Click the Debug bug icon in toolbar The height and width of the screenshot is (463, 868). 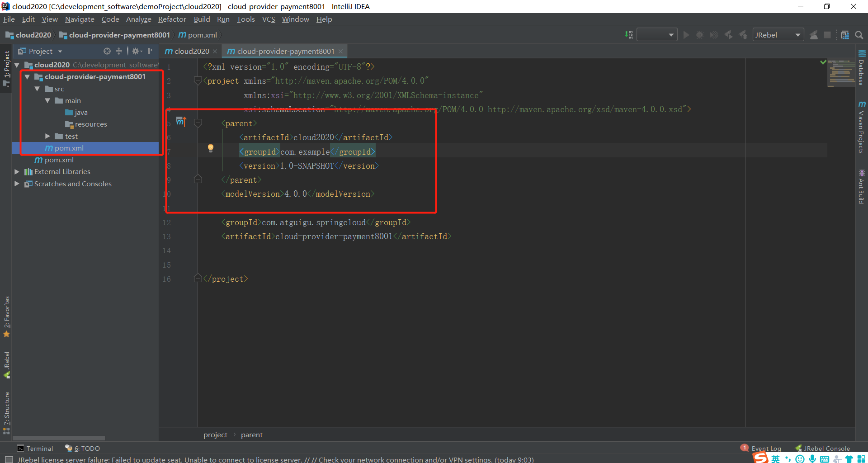700,35
